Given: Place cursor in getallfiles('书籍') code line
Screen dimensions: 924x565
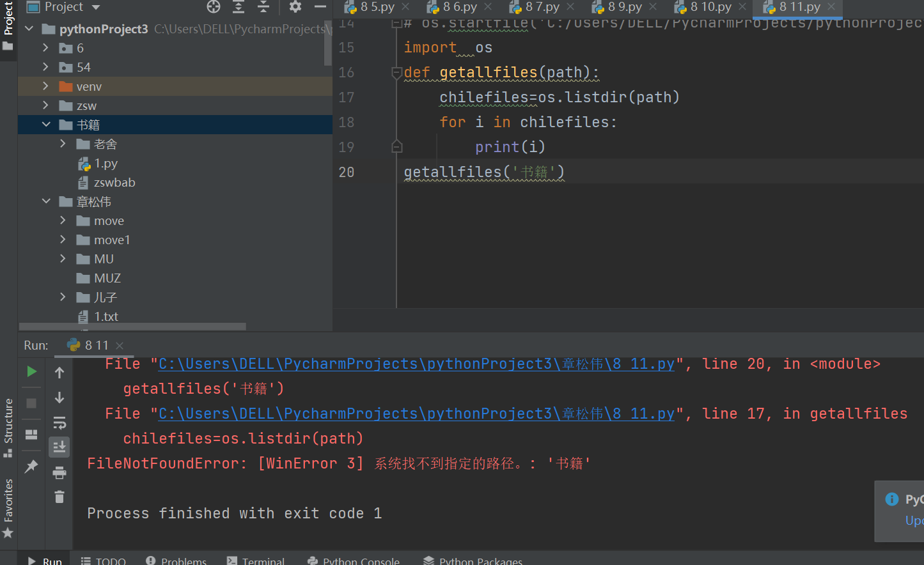Looking at the screenshot, I should tap(484, 172).
